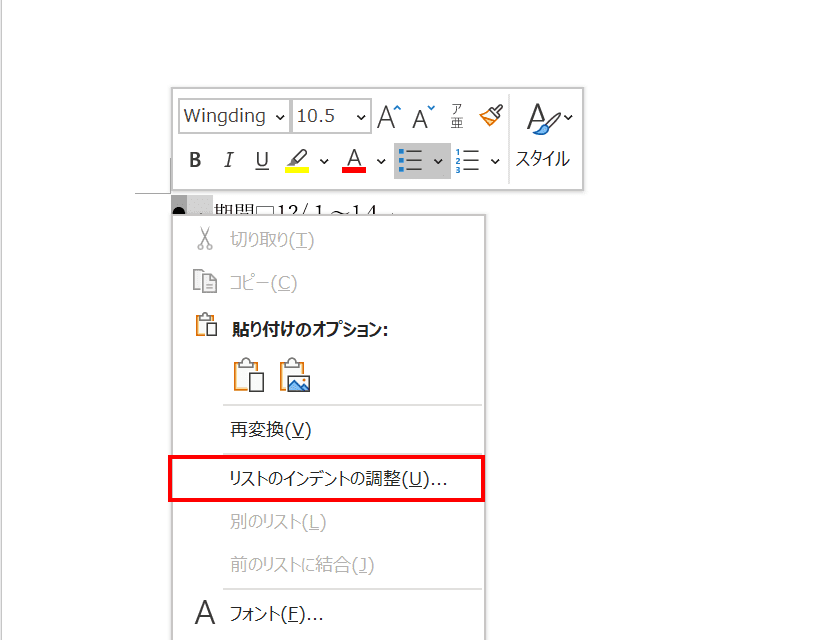The height and width of the screenshot is (640, 829).
Task: Click the paste as picture option
Action: click(x=295, y=375)
